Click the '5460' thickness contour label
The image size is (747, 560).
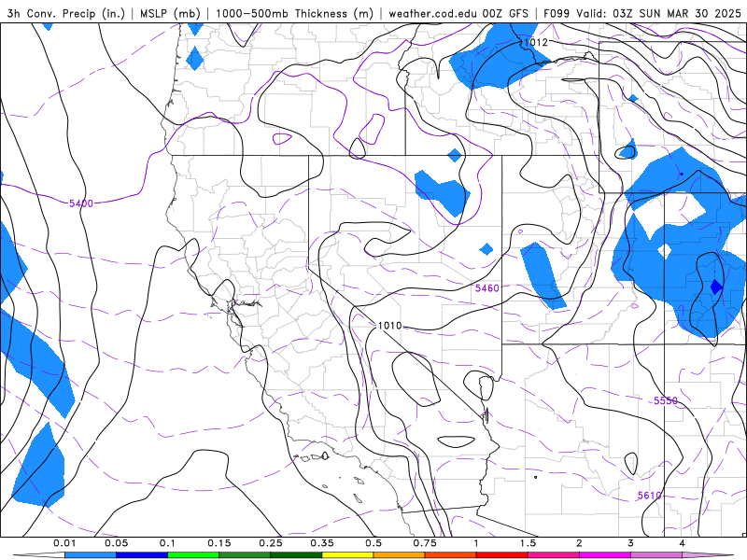click(x=486, y=288)
